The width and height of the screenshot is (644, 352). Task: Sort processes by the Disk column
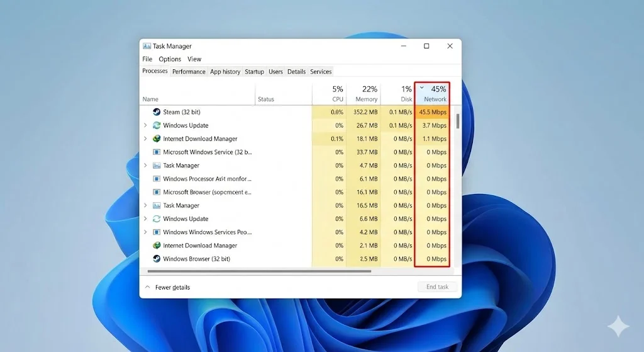click(397, 94)
